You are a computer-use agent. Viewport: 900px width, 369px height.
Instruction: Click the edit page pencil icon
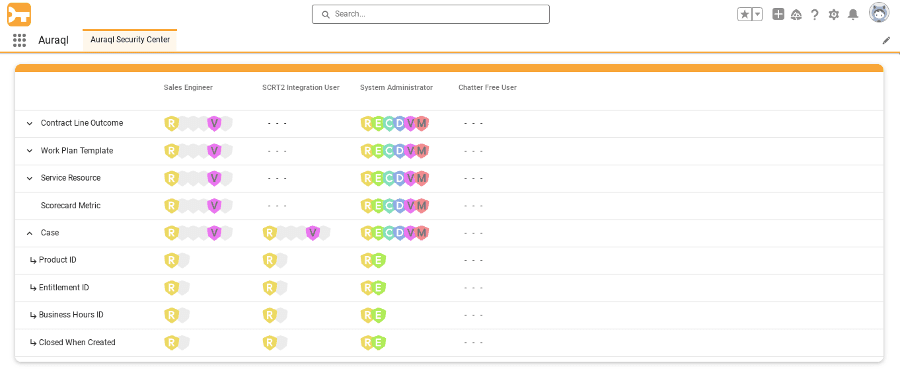[886, 41]
